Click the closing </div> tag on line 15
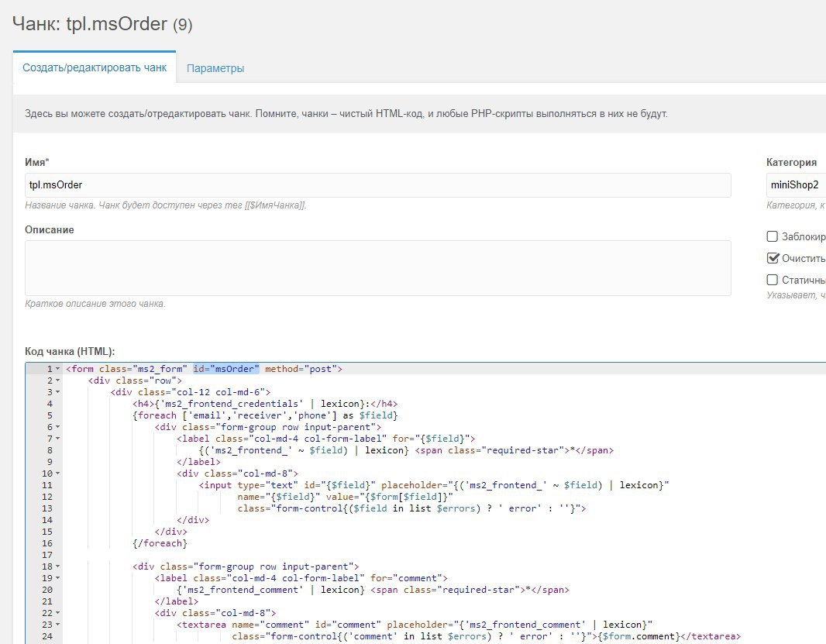This screenshot has height=644, width=826. (x=171, y=532)
